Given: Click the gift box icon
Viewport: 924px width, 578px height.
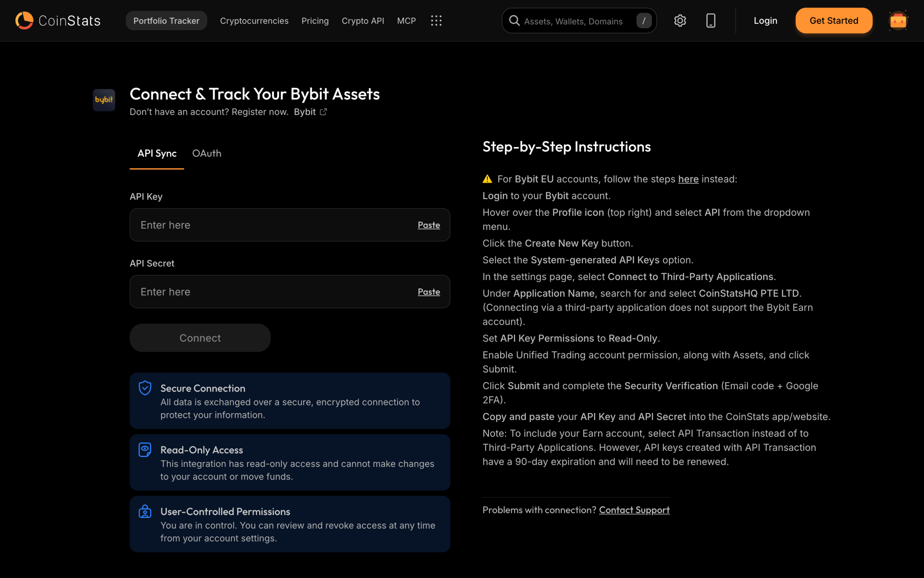Looking at the screenshot, I should (898, 21).
